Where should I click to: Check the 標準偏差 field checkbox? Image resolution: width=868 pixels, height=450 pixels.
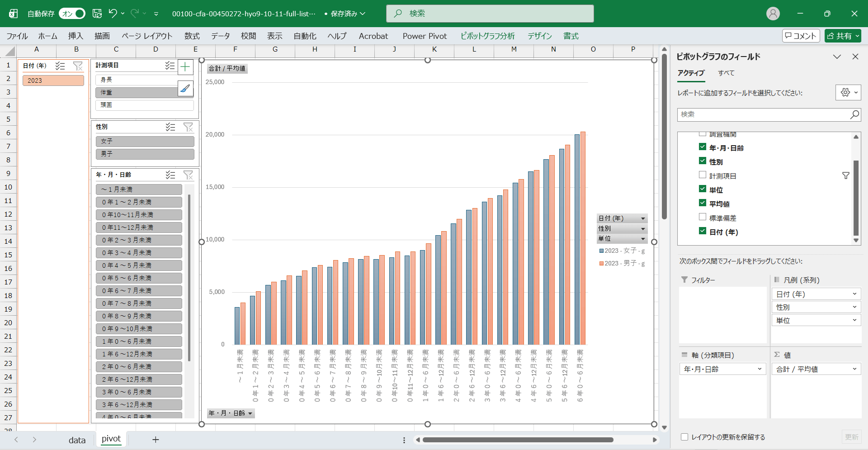(703, 217)
